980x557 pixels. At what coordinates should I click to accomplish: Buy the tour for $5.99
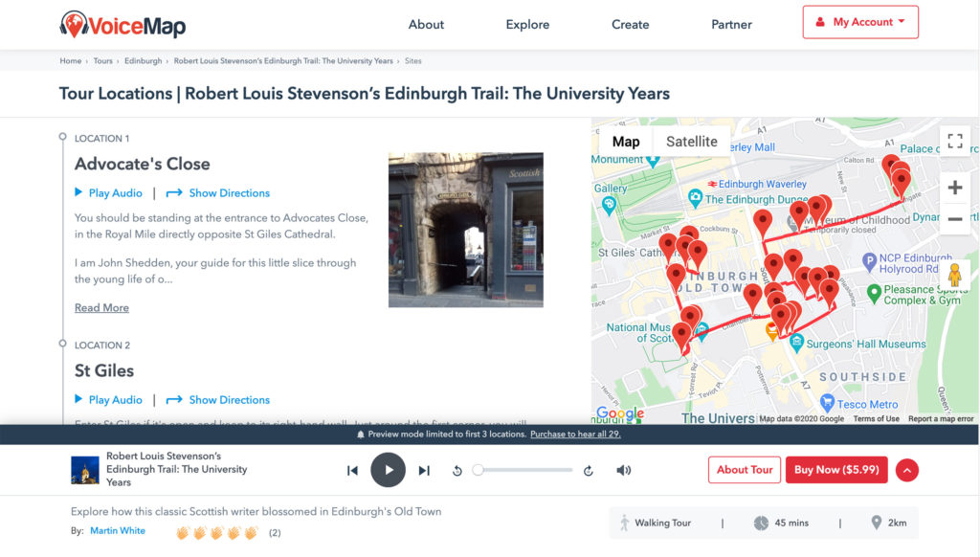point(835,470)
